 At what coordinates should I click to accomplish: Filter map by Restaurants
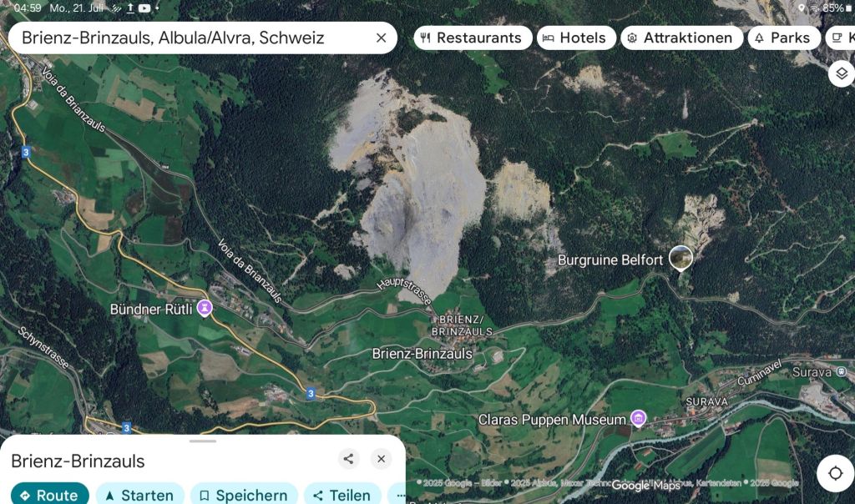473,38
